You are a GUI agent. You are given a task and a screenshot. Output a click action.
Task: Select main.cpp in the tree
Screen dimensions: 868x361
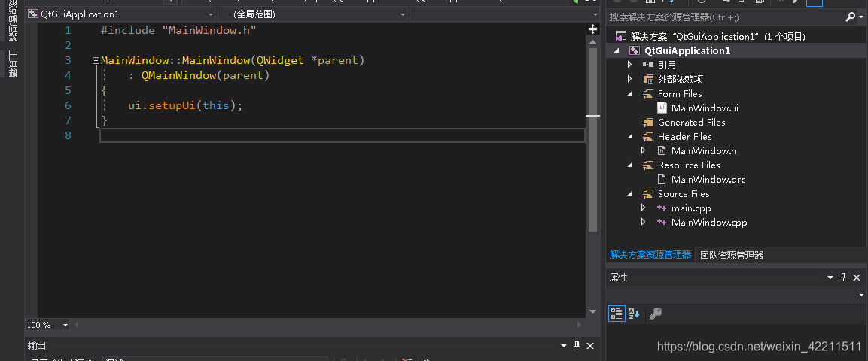(x=691, y=208)
